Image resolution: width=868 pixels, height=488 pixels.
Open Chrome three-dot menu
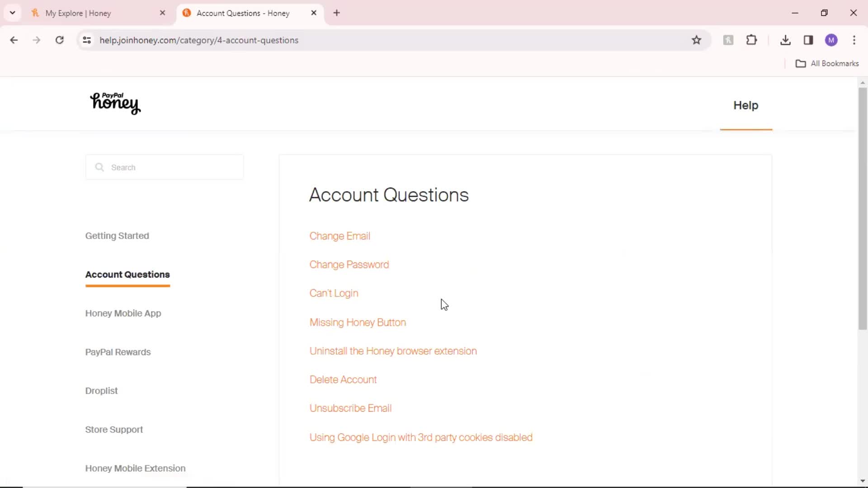click(854, 40)
